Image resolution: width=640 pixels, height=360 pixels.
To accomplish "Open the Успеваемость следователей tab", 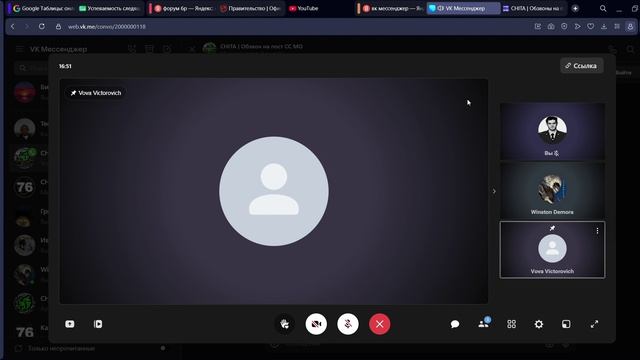I will pos(109,8).
